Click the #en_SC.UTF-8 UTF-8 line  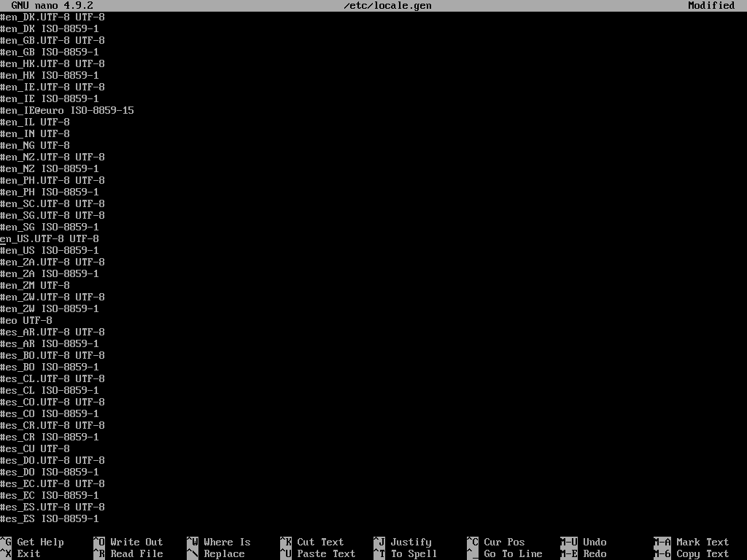tap(53, 204)
